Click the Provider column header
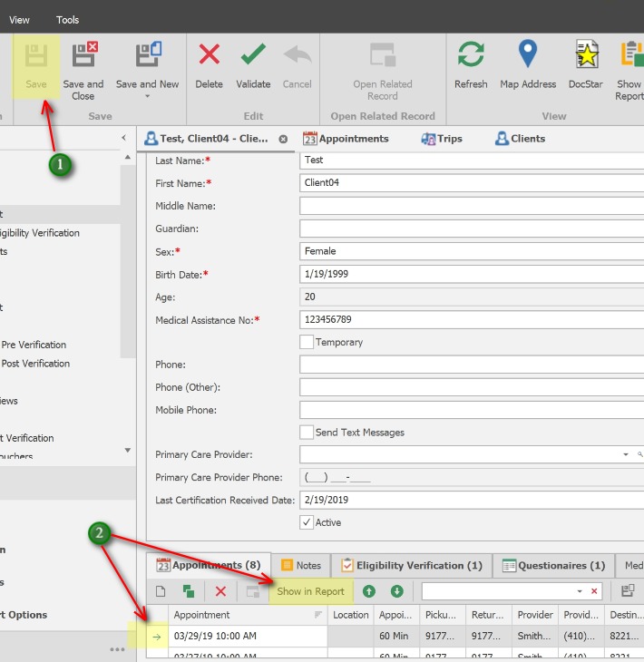Screen dimensions: 644x662 coord(535,615)
